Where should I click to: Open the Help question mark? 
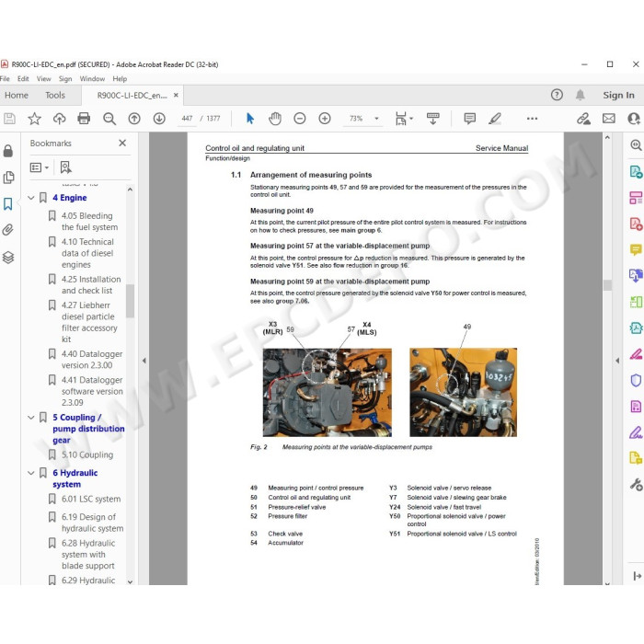(x=557, y=95)
